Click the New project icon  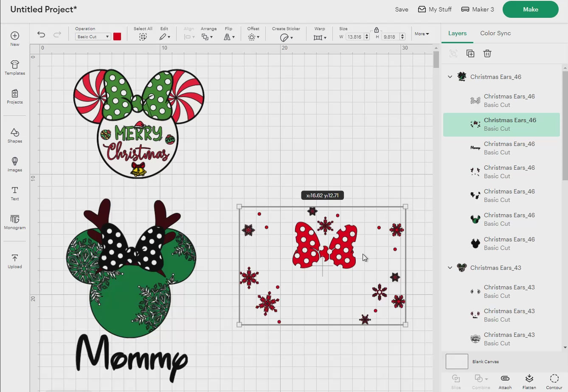pos(15,39)
